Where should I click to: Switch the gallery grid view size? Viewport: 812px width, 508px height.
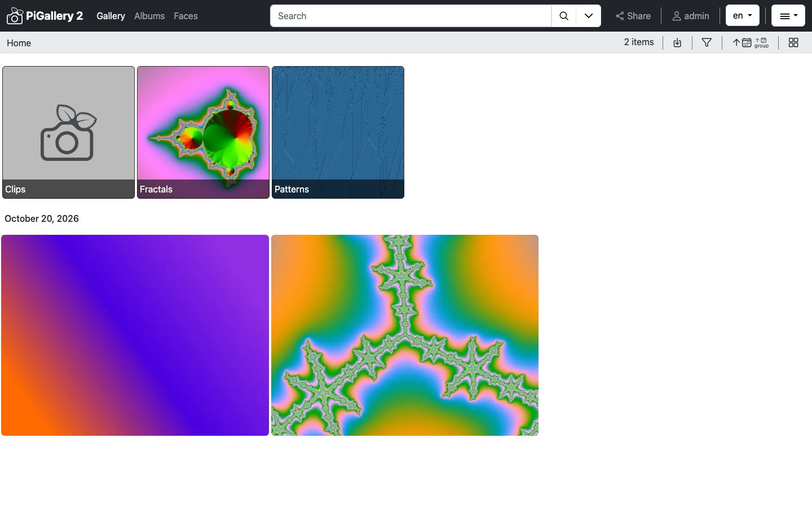[793, 43]
